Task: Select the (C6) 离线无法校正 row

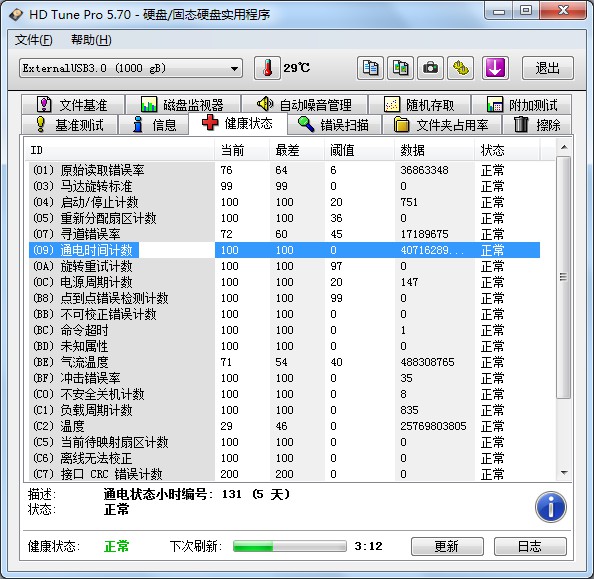Action: pos(284,458)
